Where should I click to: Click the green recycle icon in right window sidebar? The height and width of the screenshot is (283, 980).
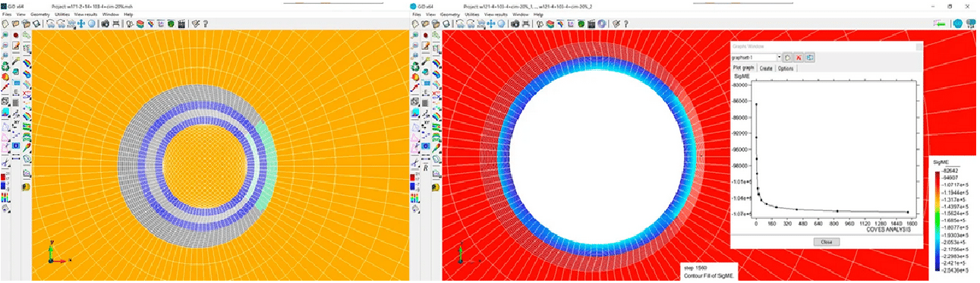tap(414, 66)
